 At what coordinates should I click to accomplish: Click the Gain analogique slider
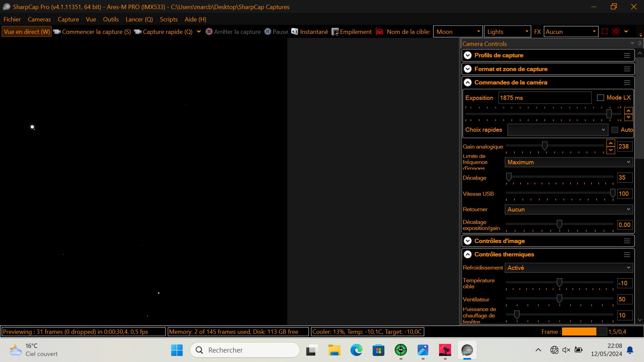coord(544,145)
